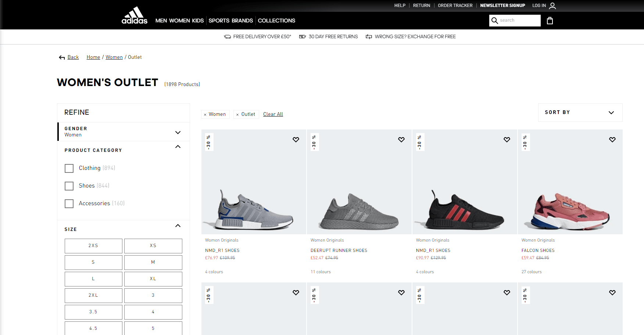Click the free delivery truck icon

pos(228,37)
